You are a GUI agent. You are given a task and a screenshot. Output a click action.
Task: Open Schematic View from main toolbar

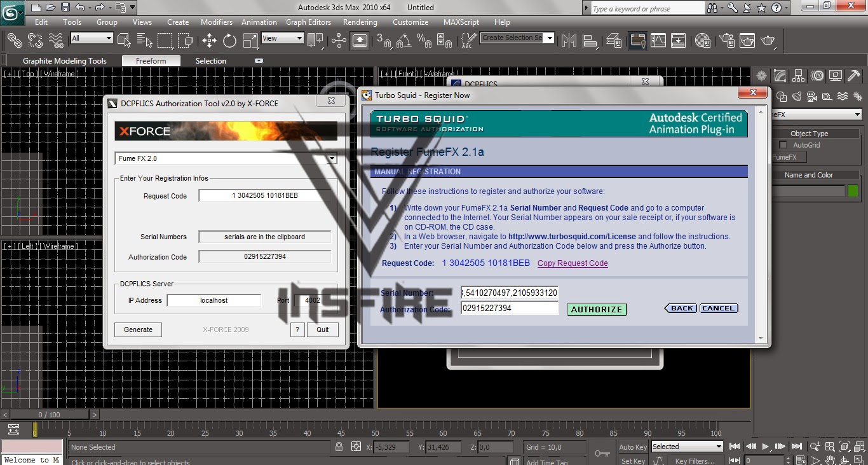click(679, 41)
